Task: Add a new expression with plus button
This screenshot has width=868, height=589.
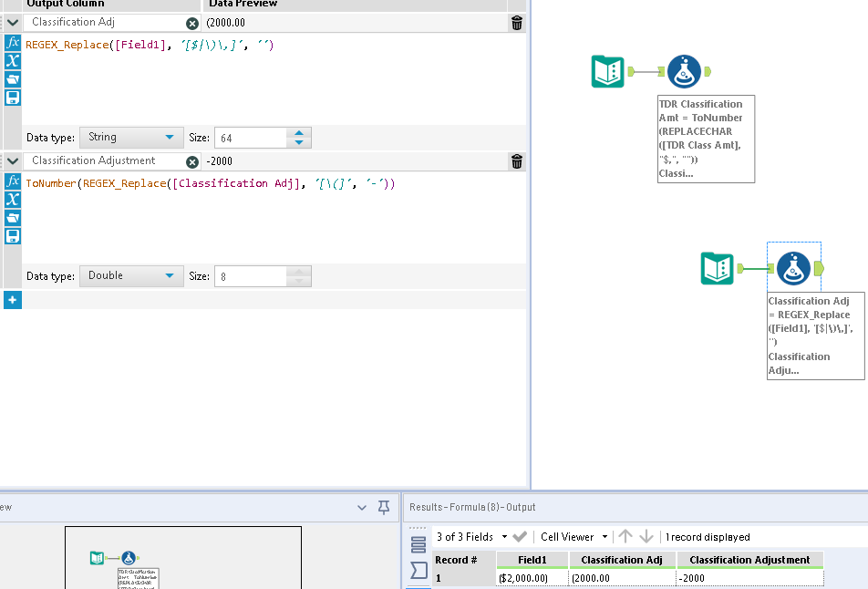Action: click(13, 300)
